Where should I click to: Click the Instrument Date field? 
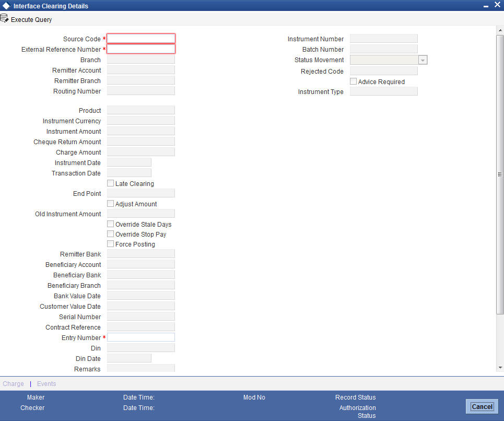tap(129, 162)
